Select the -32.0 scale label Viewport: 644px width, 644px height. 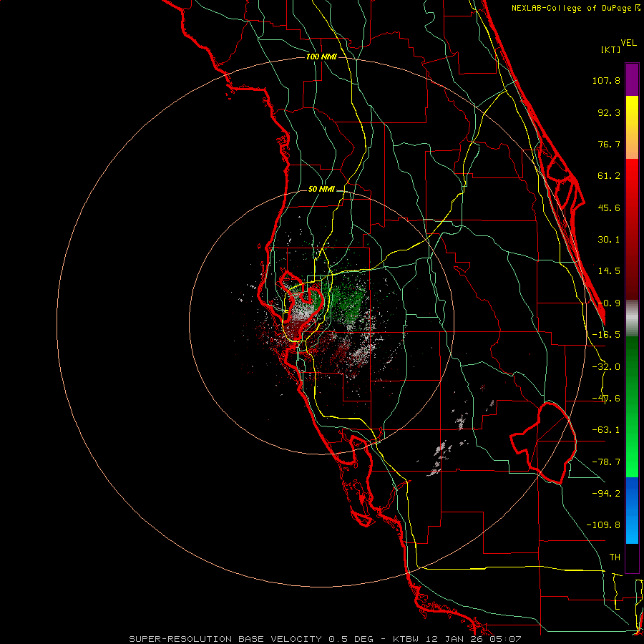606,367
